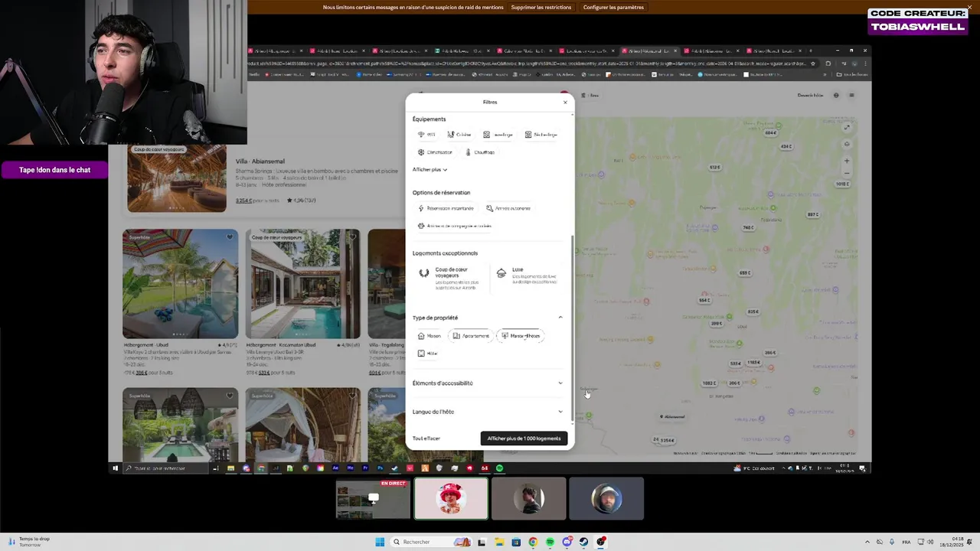Choose the Hôtel property type
Viewport: 980px width, 551px height.
pyautogui.click(x=427, y=354)
